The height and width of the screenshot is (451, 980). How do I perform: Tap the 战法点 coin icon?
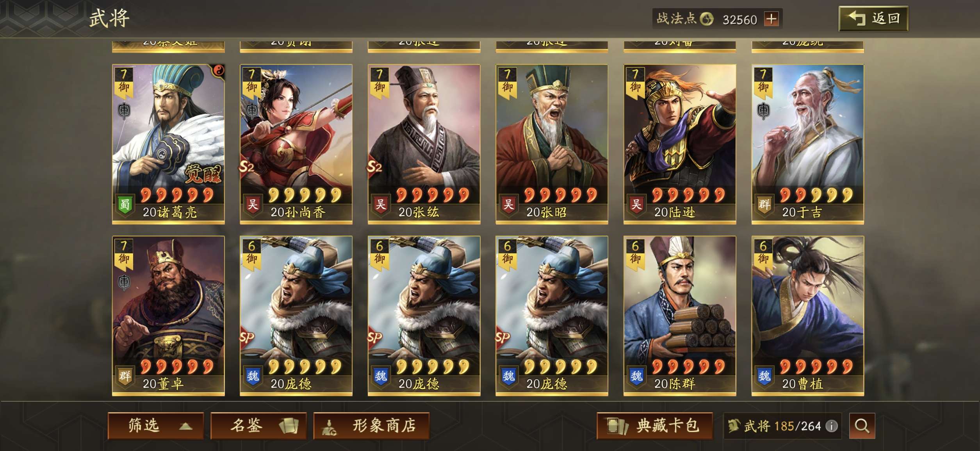click(x=706, y=19)
